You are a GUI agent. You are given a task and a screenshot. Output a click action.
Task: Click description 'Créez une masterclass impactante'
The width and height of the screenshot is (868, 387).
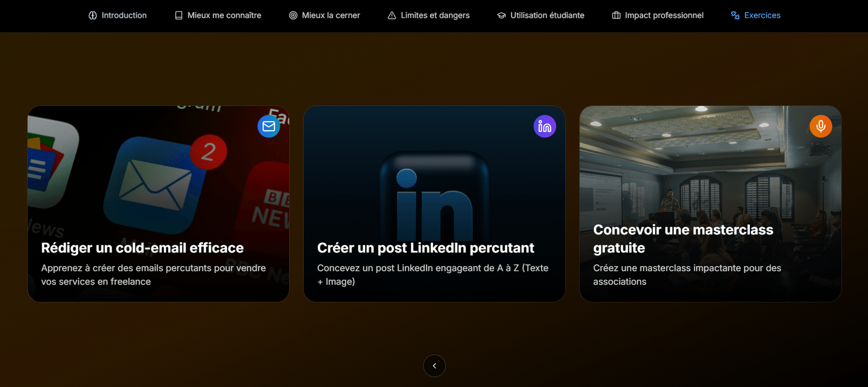coord(687,275)
